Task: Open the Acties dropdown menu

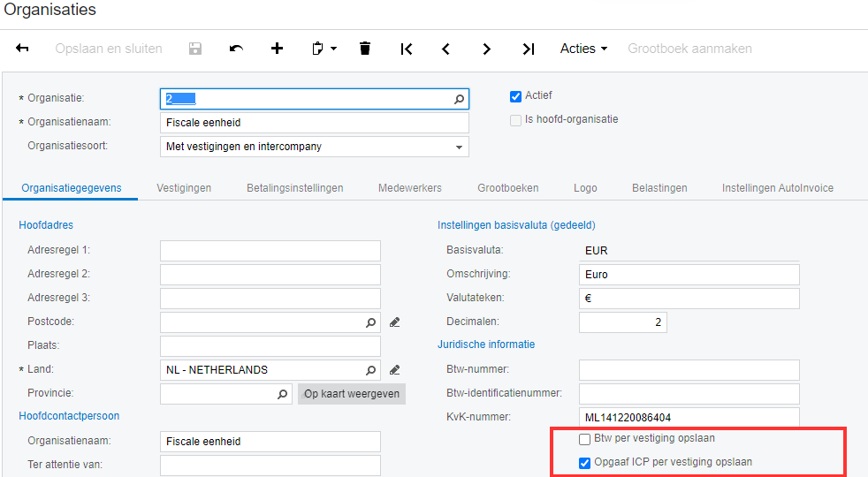Action: 583,49
